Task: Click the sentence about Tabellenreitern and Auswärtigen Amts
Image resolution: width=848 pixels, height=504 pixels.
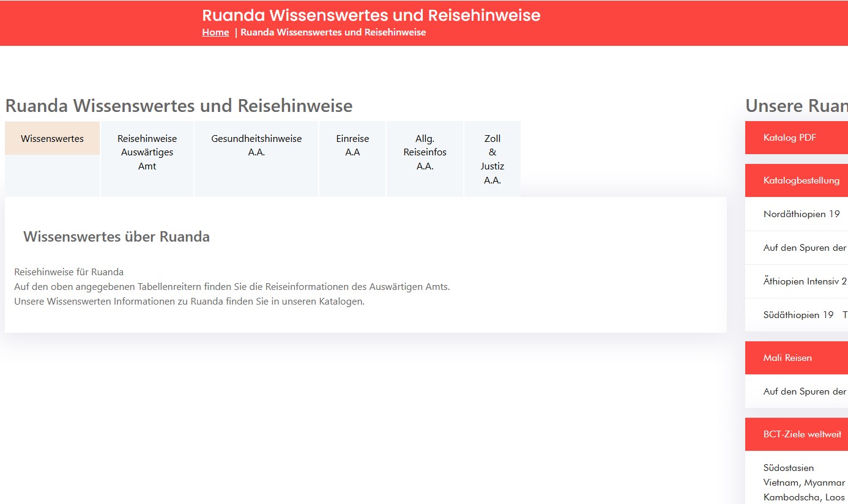Action: click(232, 286)
